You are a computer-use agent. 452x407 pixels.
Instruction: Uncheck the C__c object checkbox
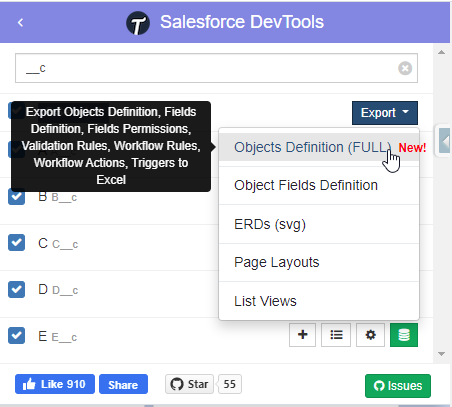pos(16,242)
